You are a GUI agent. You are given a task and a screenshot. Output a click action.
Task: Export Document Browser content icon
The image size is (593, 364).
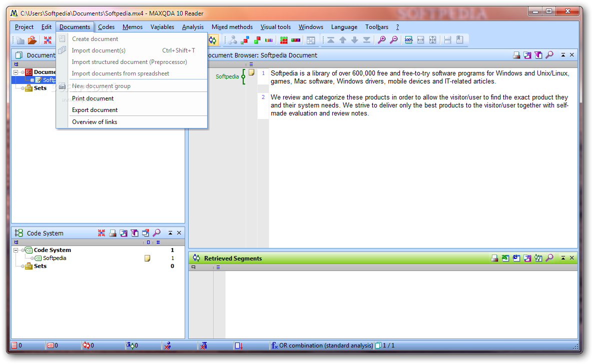(527, 55)
